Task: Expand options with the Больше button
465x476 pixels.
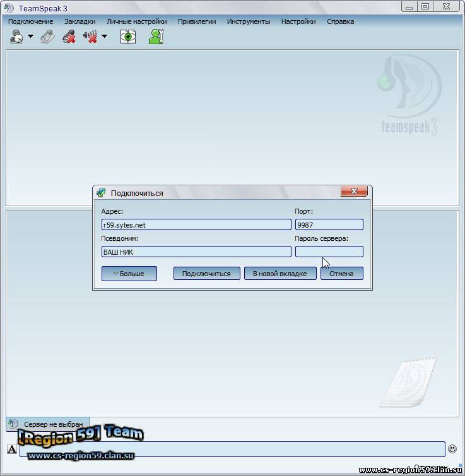Action: pyautogui.click(x=129, y=274)
